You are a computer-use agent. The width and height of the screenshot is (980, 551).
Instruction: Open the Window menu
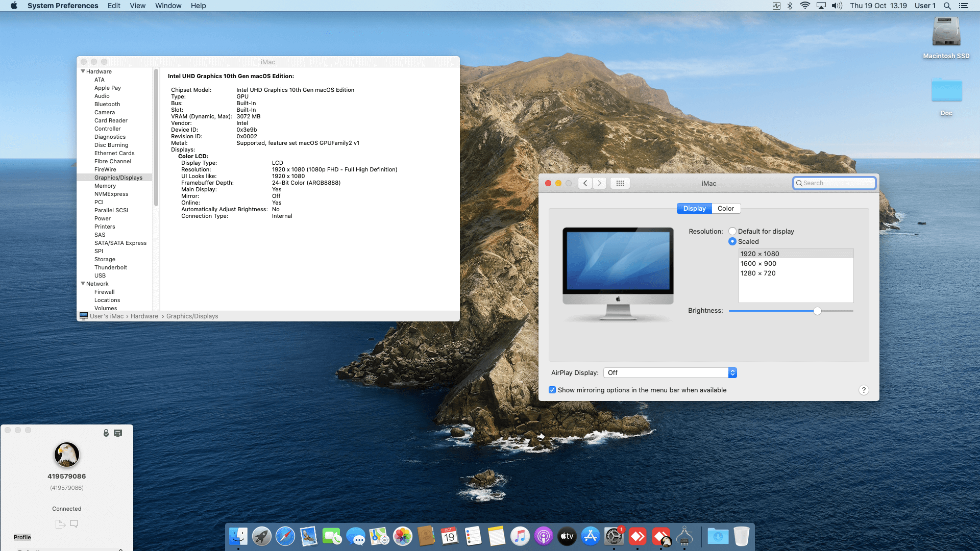coord(168,6)
